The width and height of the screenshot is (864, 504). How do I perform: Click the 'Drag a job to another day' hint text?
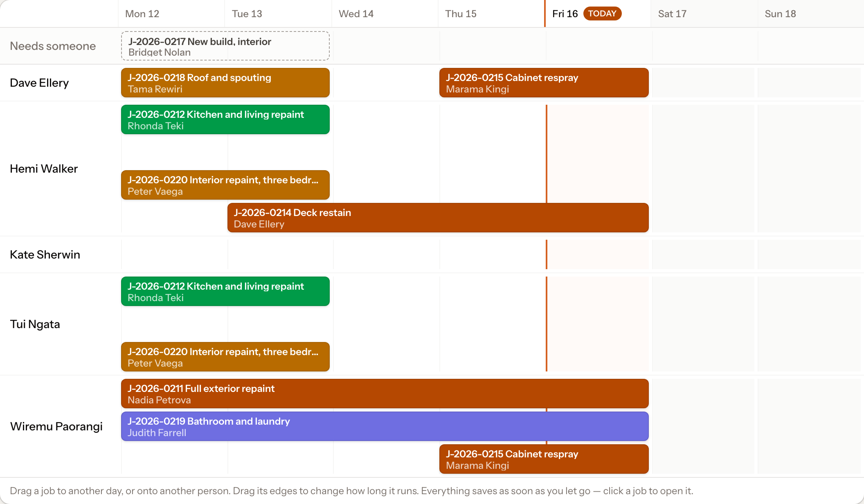(351, 491)
